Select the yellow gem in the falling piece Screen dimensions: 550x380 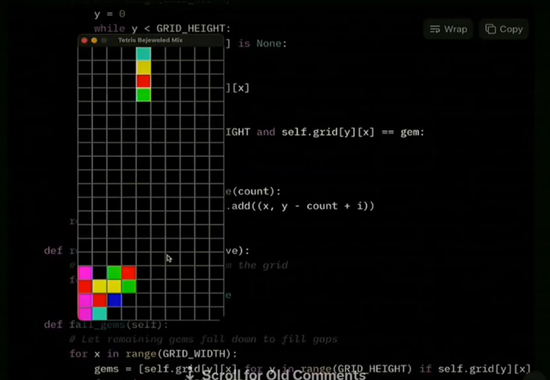(143, 68)
